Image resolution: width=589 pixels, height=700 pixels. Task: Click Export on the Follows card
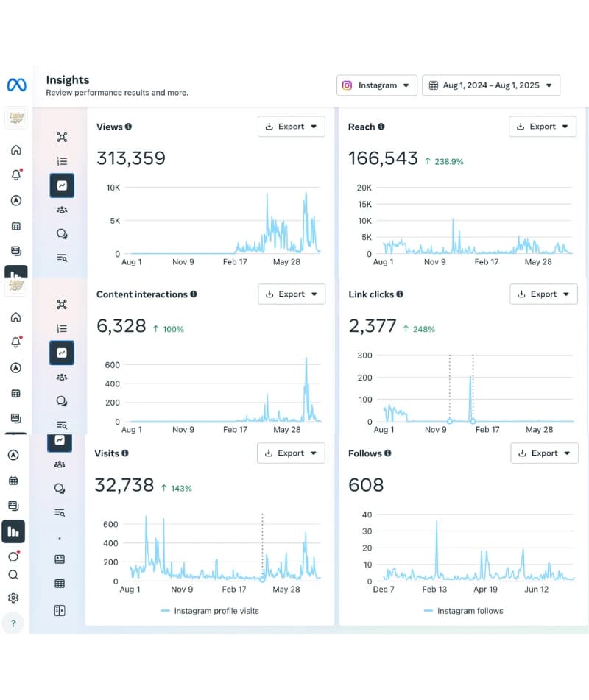coord(544,453)
